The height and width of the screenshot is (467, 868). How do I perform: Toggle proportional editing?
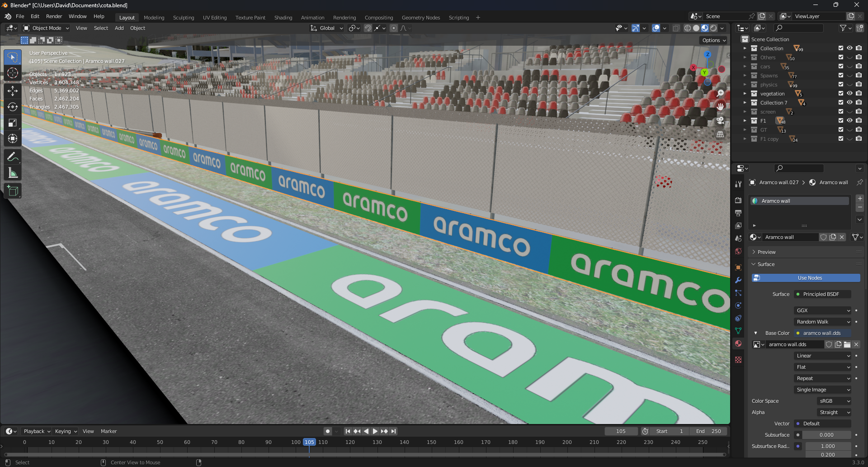[394, 28]
